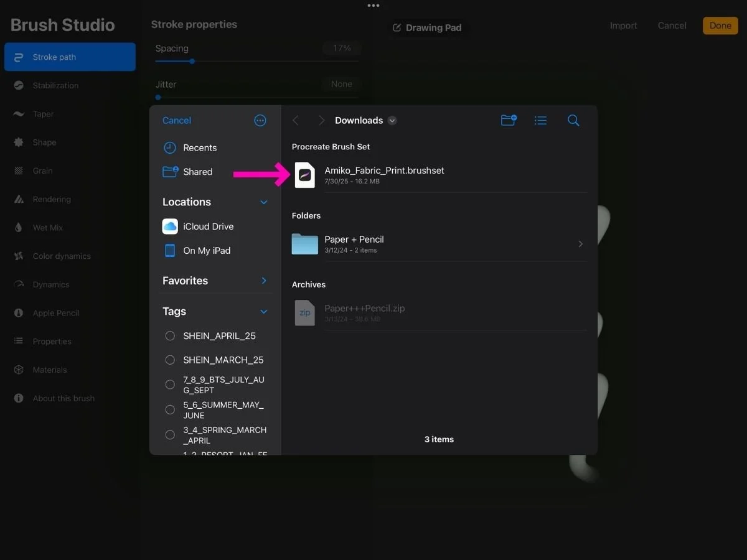Image resolution: width=747 pixels, height=560 pixels.
Task: Click the Jitter None value field
Action: click(x=342, y=84)
